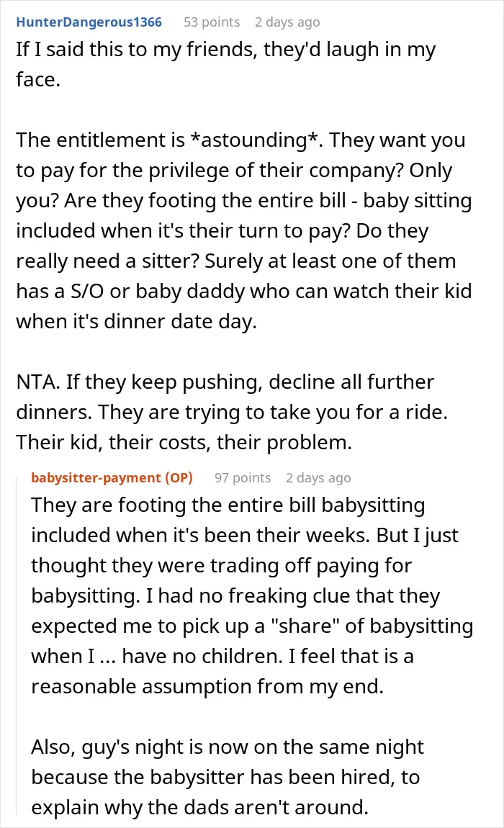The height and width of the screenshot is (828, 504).
Task: Collapse reply thread via left vertical line
Action: (x=17, y=644)
